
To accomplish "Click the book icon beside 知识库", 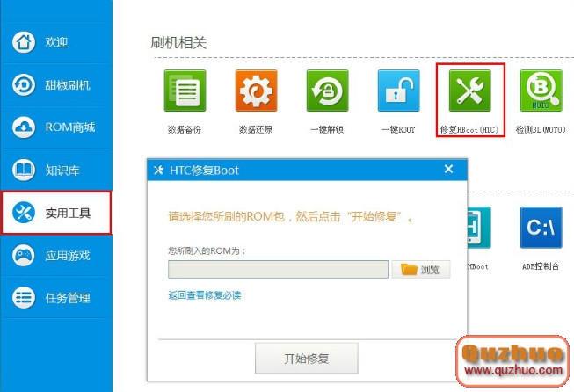I will pos(24,170).
